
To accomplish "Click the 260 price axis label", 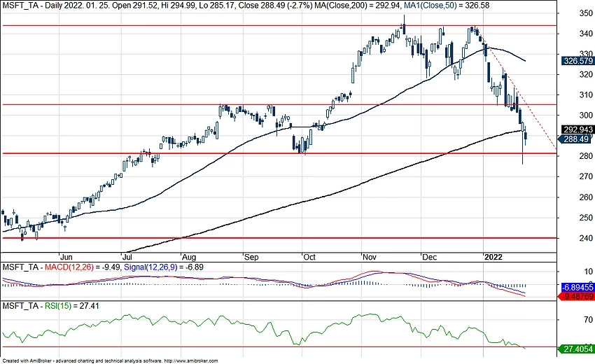I will click(586, 197).
